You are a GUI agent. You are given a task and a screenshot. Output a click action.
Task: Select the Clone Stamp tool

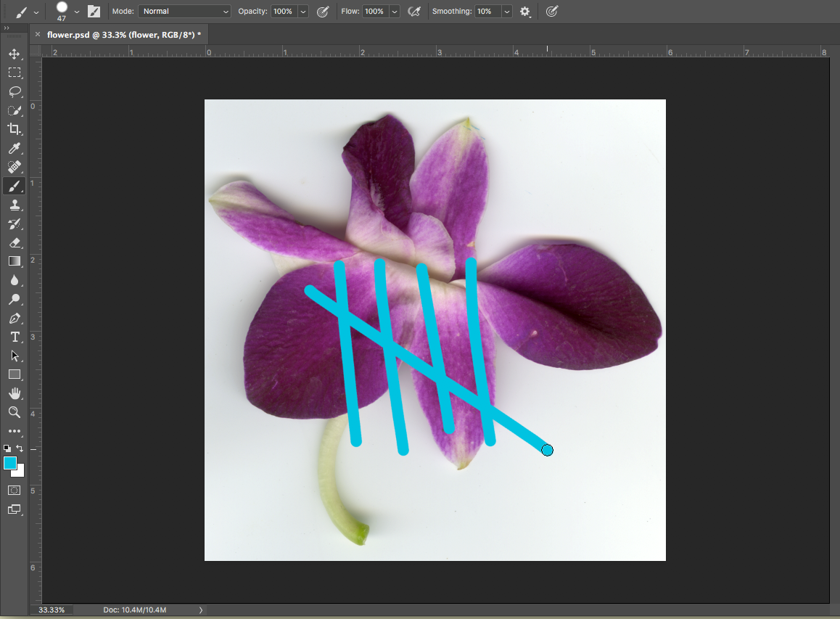click(14, 205)
